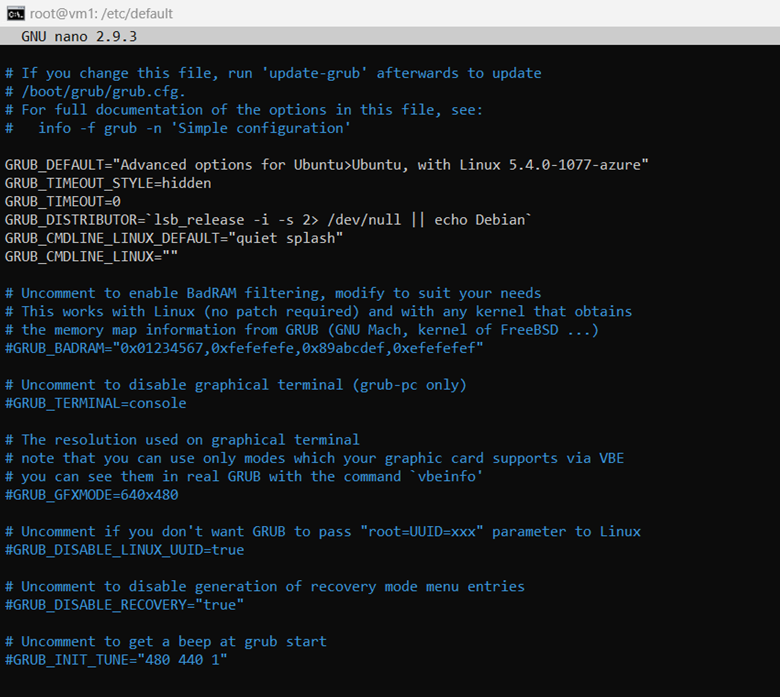Click the #GRUB_GFXMODE=640x480 line
Screen dimensions: 780x697
pos(92,495)
